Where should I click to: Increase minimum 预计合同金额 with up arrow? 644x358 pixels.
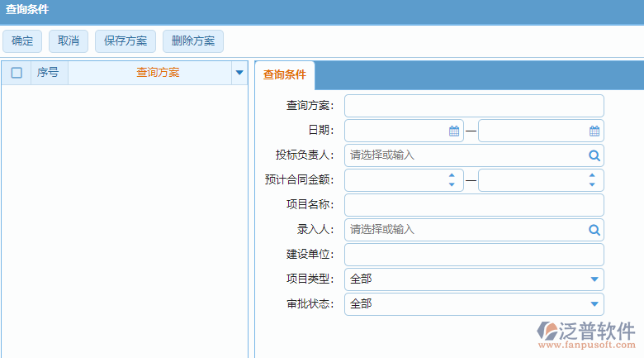[452, 175]
